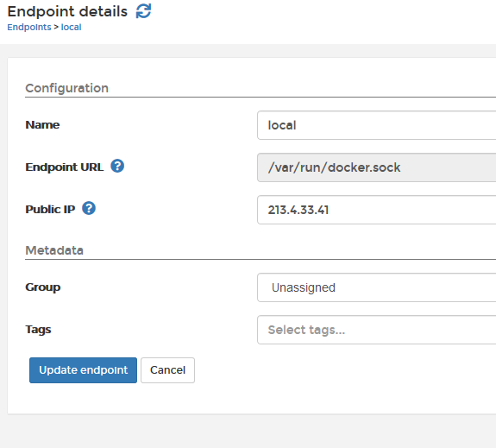Screen dimensions: 496x448
Task: Open the Group dropdown showing Unassigned
Action: point(376,287)
